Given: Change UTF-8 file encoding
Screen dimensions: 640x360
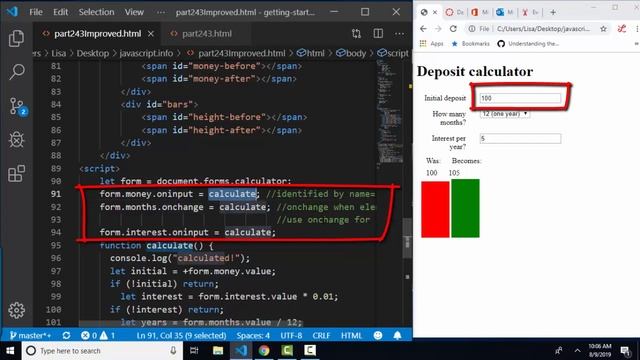Looking at the screenshot, I should tap(291, 336).
